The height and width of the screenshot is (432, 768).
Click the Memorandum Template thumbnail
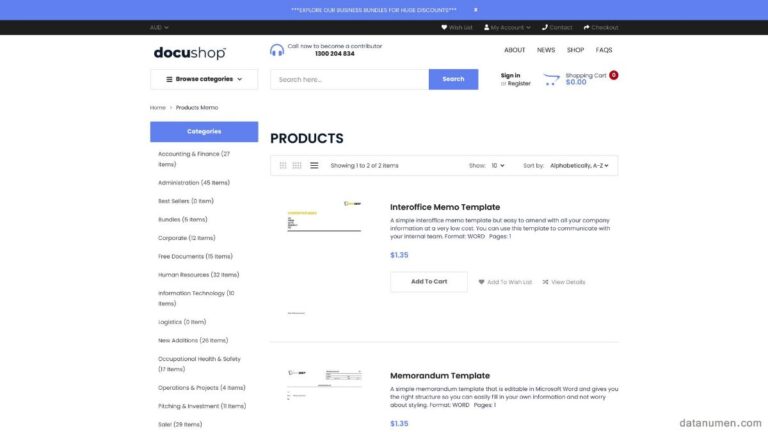[324, 385]
